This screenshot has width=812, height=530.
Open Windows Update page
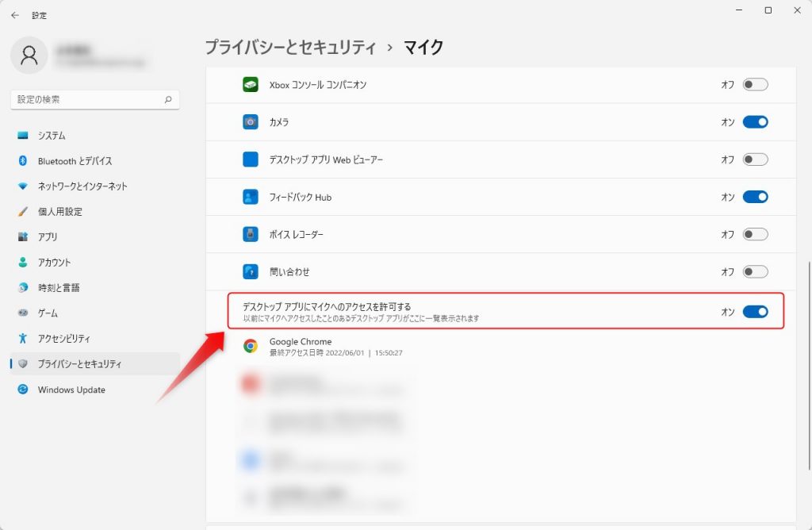pyautogui.click(x=95, y=389)
